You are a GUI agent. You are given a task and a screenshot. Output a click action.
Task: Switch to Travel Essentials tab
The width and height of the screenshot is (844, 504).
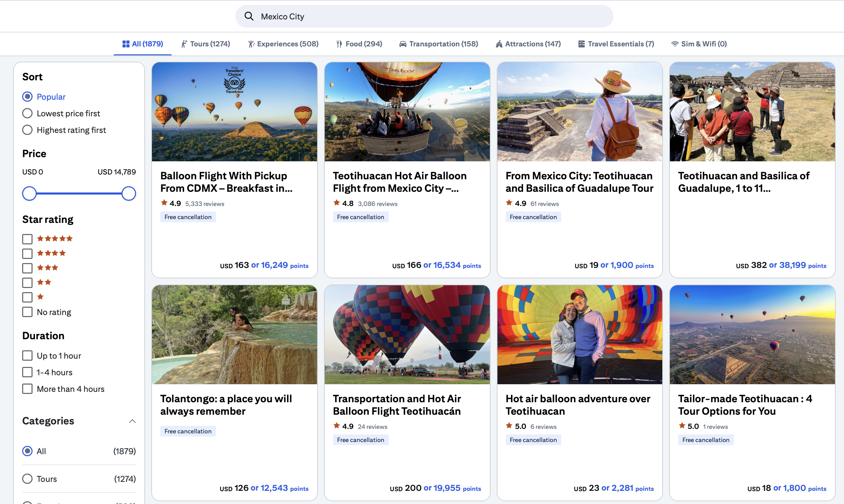tap(616, 44)
